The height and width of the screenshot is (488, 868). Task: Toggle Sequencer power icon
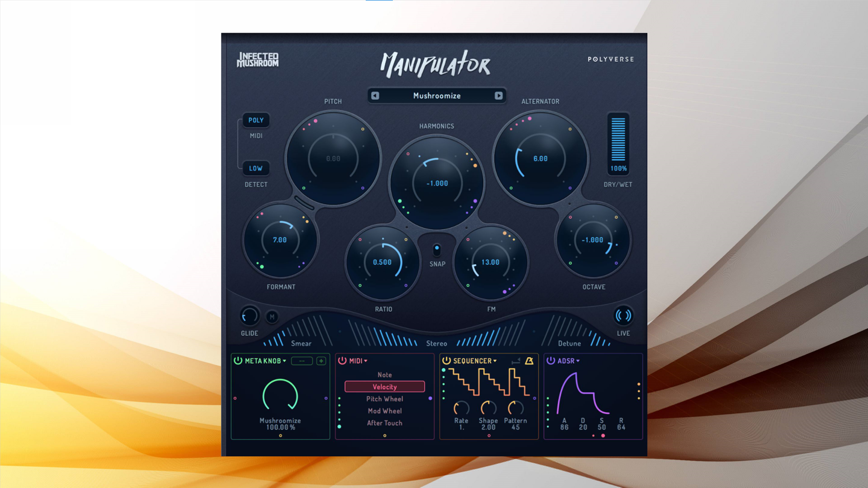click(446, 361)
